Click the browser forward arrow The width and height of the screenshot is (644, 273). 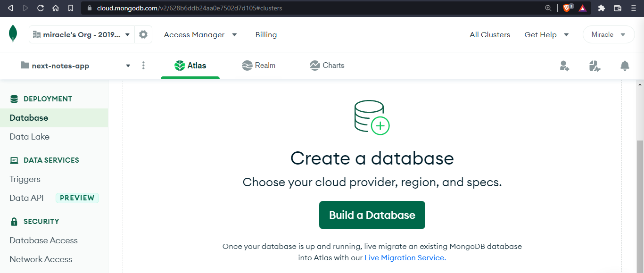[25, 8]
